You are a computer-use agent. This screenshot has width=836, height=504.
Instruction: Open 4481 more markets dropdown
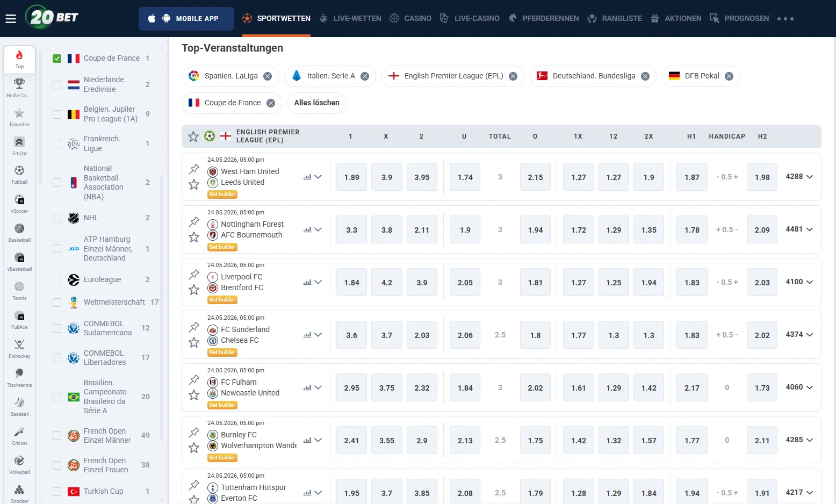point(799,229)
